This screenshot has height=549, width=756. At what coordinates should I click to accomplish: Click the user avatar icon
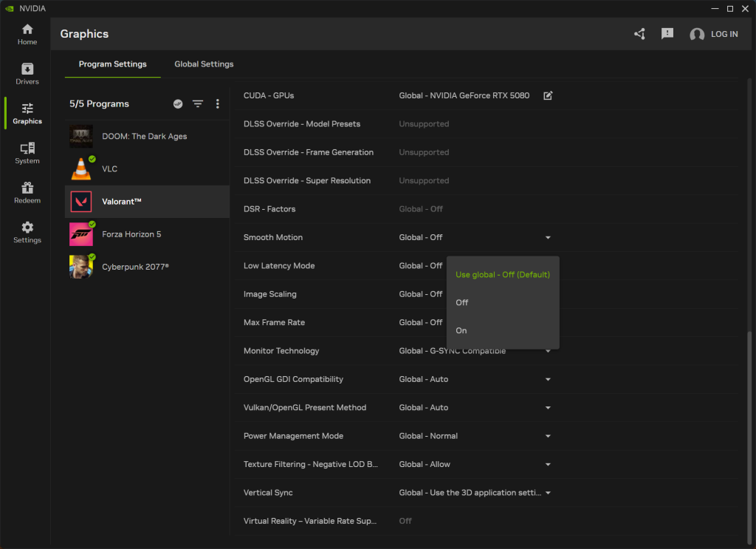697,34
